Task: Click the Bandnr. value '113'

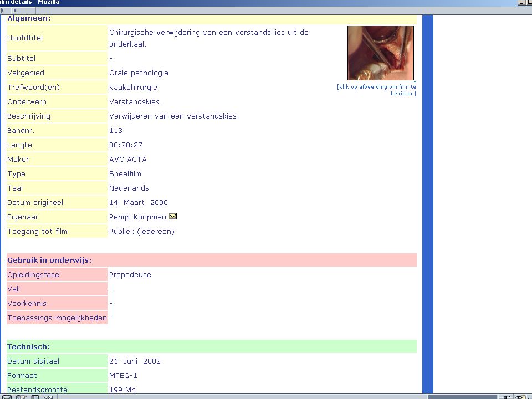Action: 116,131
